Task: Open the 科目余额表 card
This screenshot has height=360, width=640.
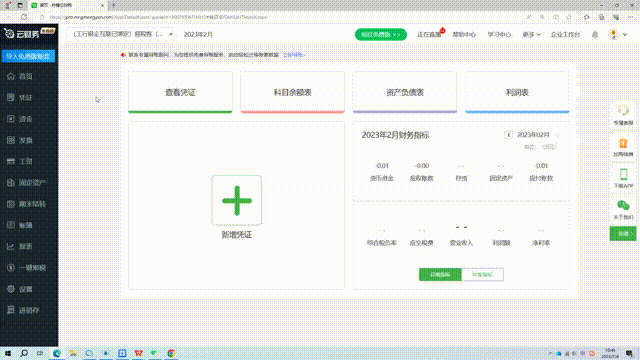Action: [293, 93]
